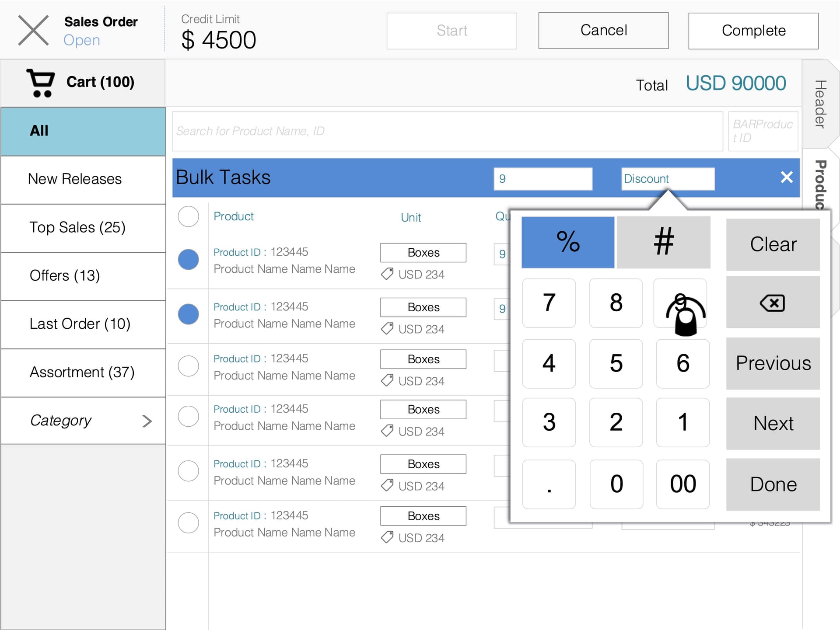Click the price tag icon on first product
840x630 pixels.
[387, 275]
